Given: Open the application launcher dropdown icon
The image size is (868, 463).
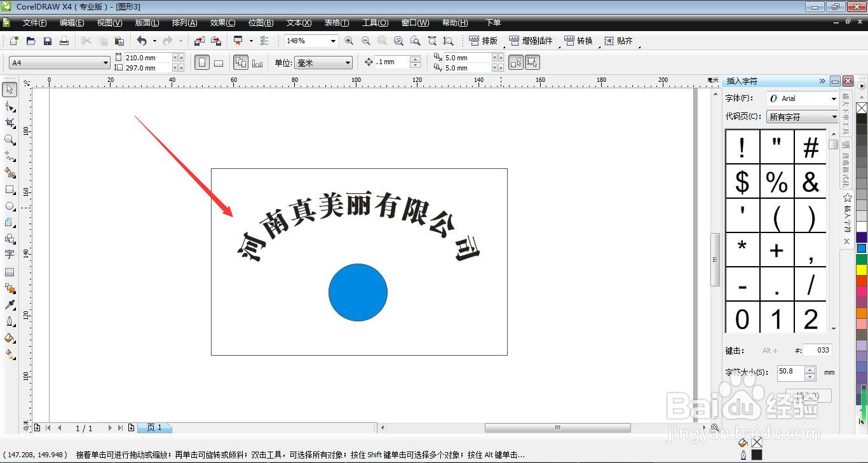Looking at the screenshot, I should [x=238, y=41].
